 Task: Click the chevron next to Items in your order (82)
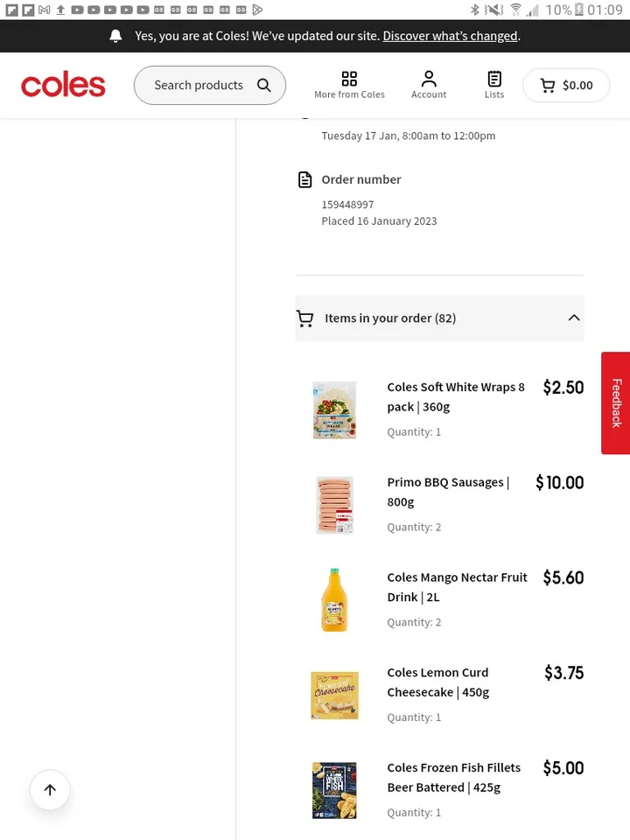click(574, 318)
